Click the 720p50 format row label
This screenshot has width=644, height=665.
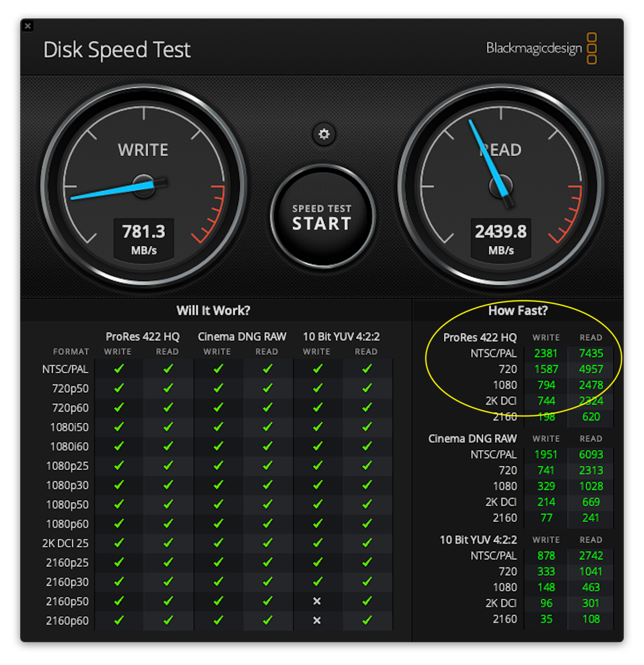point(70,389)
